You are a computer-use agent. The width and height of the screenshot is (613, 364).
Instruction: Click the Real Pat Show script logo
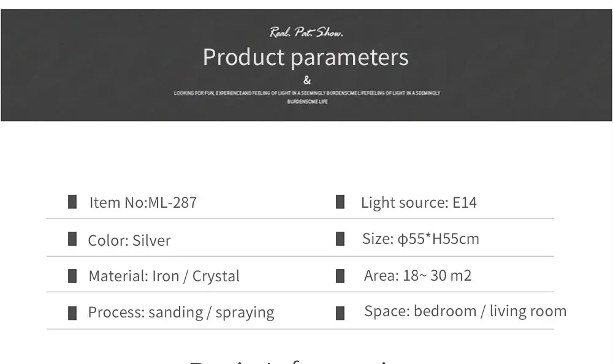(x=306, y=32)
